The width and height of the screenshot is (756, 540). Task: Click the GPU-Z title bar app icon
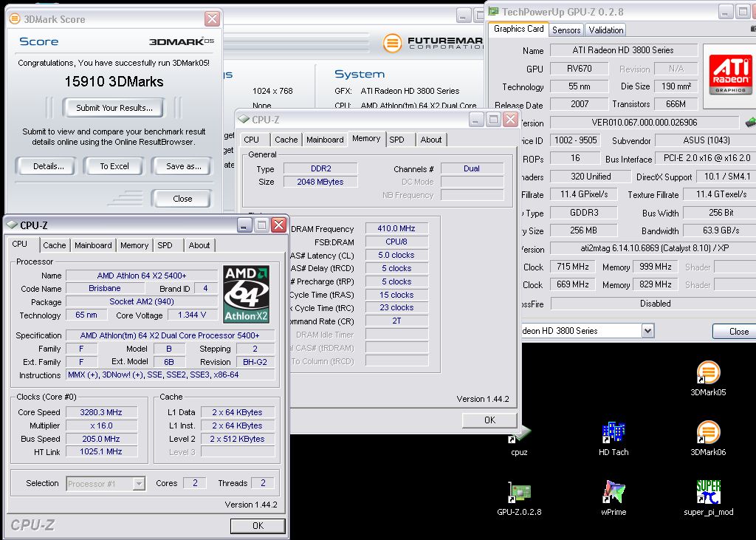point(494,11)
